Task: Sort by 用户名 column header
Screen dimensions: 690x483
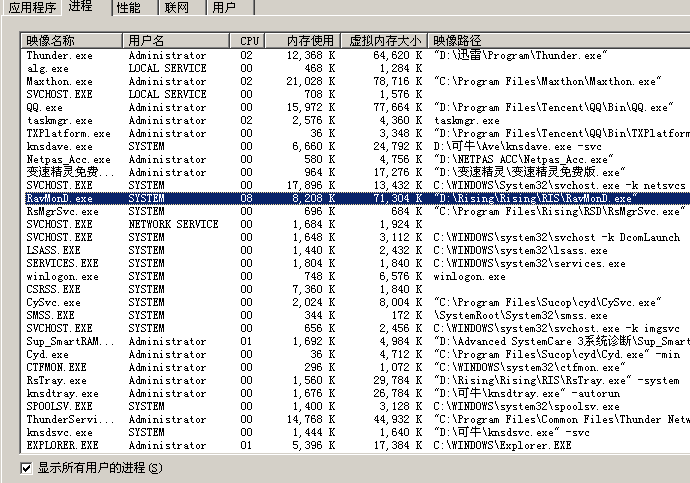Action: 176,41
